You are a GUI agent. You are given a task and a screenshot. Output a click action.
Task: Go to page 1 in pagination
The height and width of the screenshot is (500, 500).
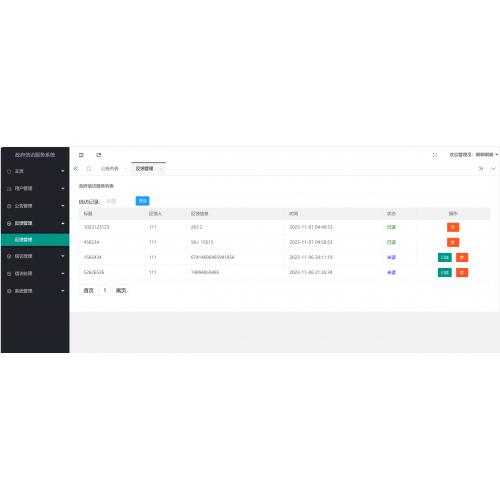pyautogui.click(x=105, y=291)
